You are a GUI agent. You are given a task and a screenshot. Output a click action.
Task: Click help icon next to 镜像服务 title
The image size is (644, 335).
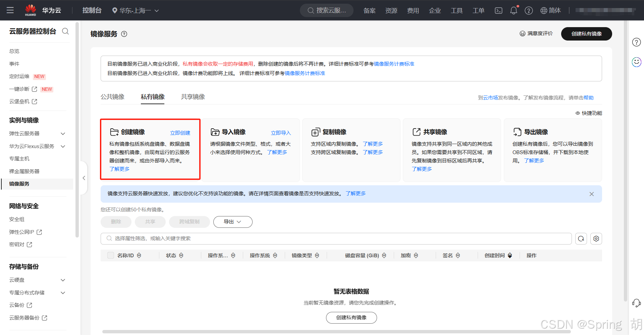pos(124,34)
